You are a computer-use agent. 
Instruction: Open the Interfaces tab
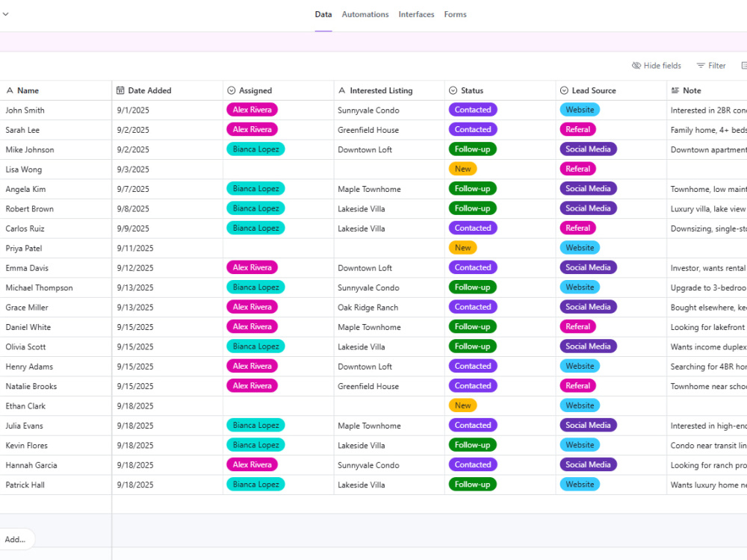[x=416, y=15]
